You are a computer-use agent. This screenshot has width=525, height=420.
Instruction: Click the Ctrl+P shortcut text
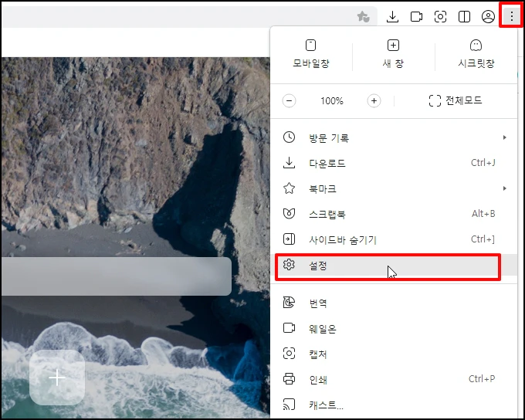click(x=482, y=379)
